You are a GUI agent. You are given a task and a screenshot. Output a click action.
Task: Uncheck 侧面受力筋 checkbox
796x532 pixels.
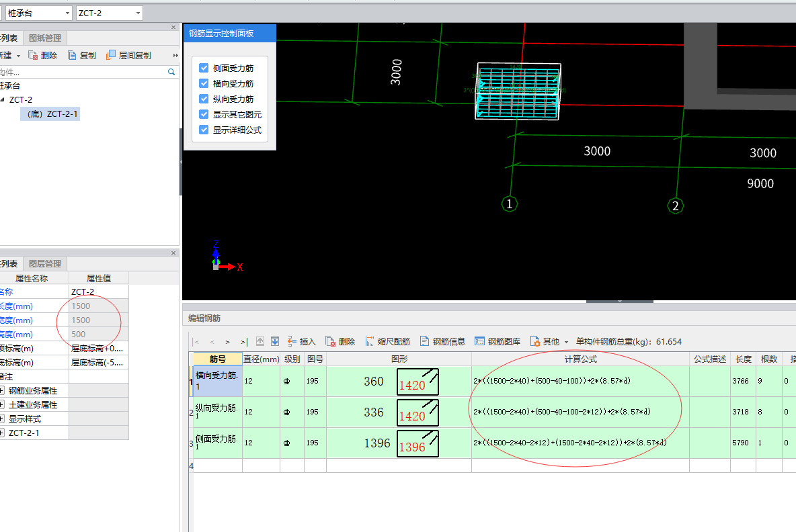pos(204,68)
